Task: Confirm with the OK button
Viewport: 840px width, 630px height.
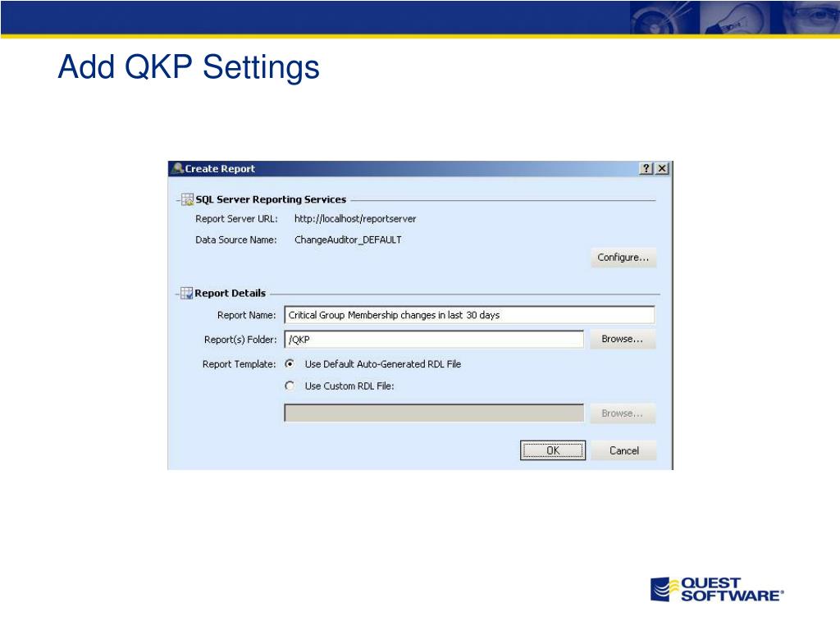Action: pos(553,450)
